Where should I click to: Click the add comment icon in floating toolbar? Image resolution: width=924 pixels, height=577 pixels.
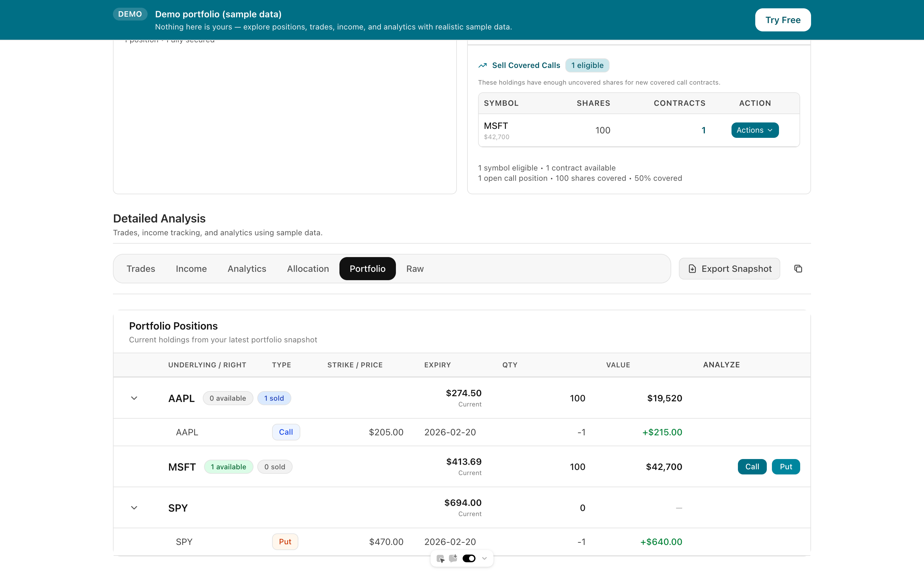point(453,558)
